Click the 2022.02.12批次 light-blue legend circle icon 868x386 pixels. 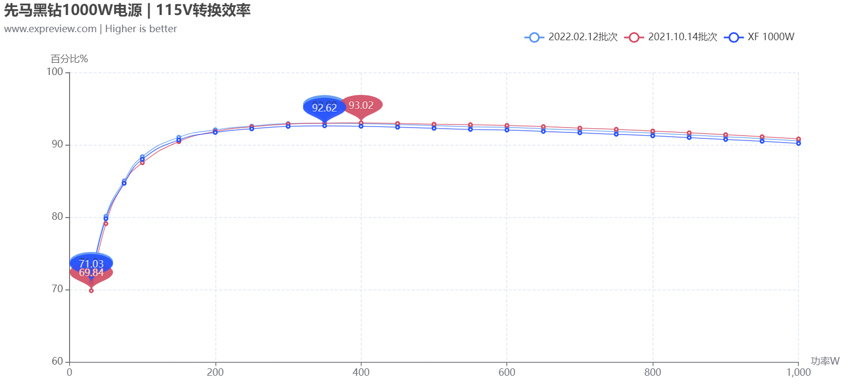[x=534, y=37]
